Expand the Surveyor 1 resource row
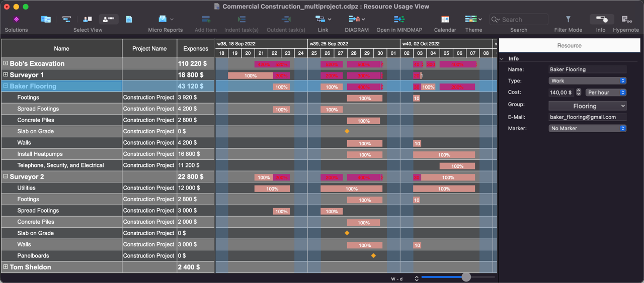 [6, 74]
